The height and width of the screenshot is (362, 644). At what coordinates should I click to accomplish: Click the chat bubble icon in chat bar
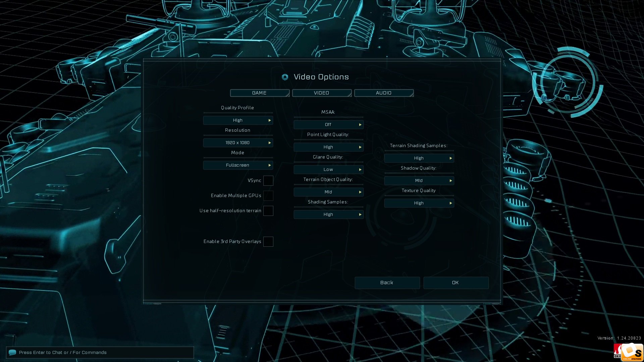tap(12, 352)
